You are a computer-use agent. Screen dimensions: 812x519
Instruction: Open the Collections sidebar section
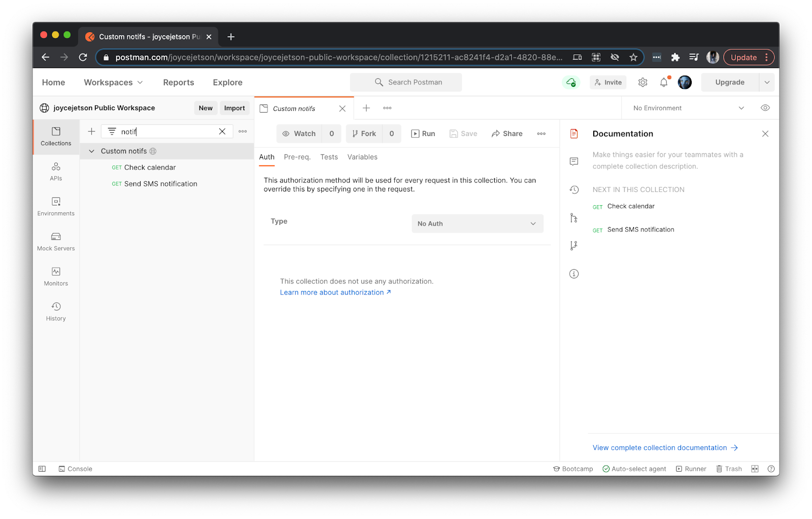[x=56, y=137]
